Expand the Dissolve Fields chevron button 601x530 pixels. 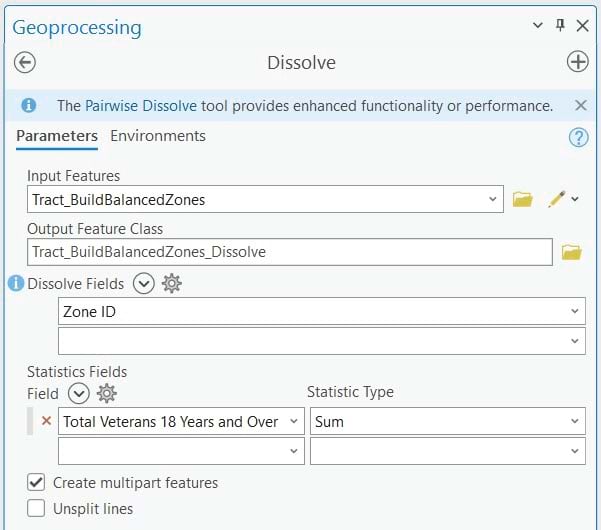pyautogui.click(x=144, y=284)
